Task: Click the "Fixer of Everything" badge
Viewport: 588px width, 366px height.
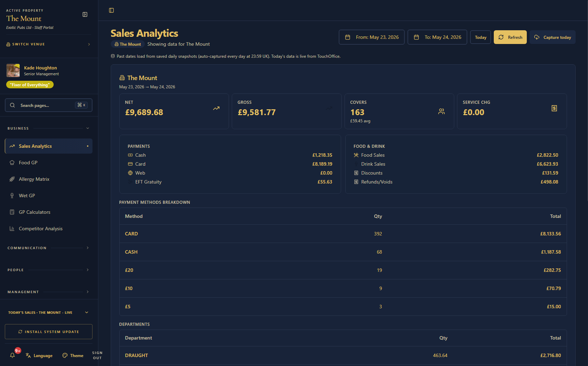Action: tap(30, 85)
